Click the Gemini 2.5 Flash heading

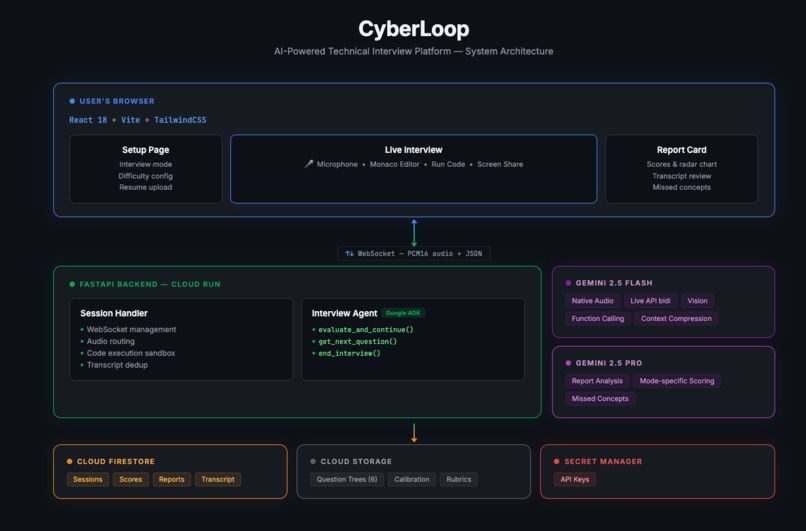pyautogui.click(x=614, y=283)
